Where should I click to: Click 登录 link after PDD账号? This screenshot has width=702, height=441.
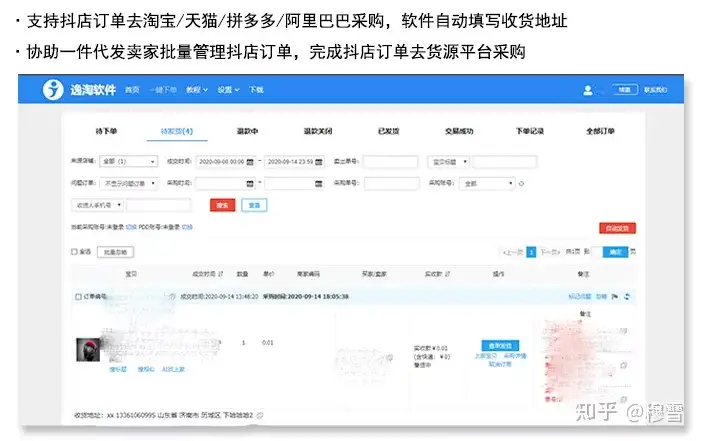187,227
